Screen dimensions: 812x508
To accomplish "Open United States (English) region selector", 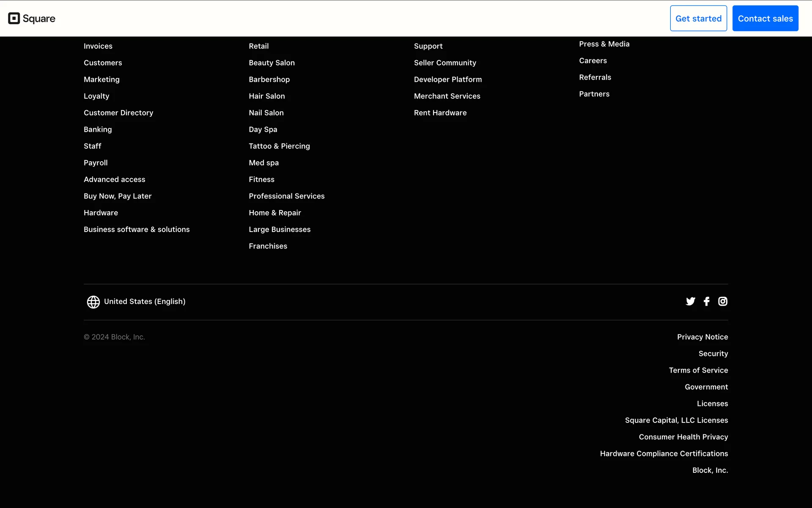I will (145, 301).
